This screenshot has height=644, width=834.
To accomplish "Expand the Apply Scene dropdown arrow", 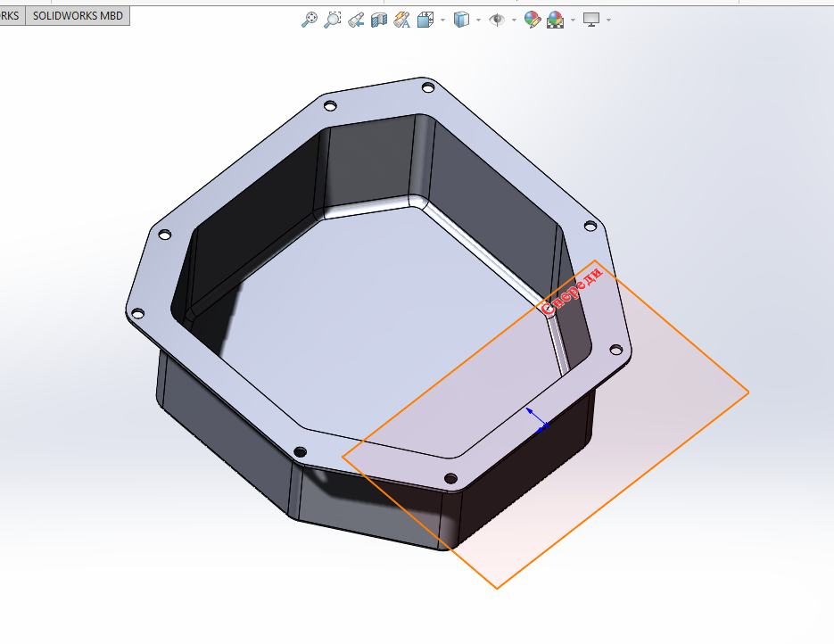I will pos(572,20).
